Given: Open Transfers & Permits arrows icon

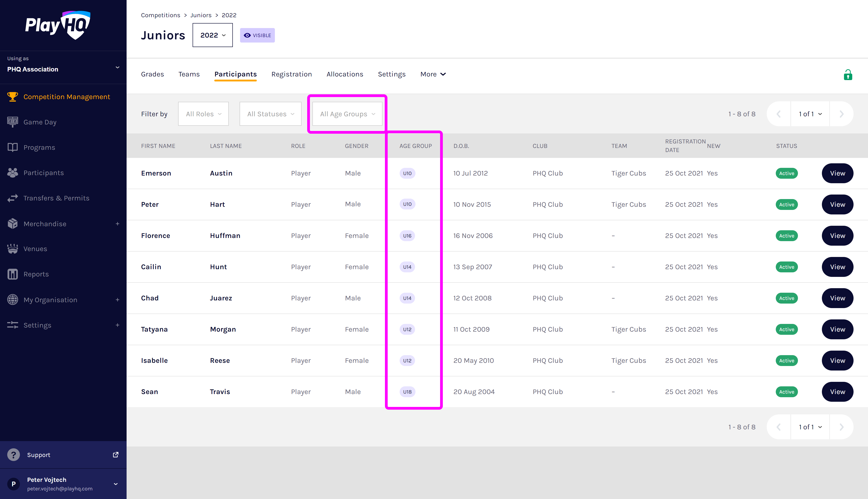Looking at the screenshot, I should (x=13, y=198).
